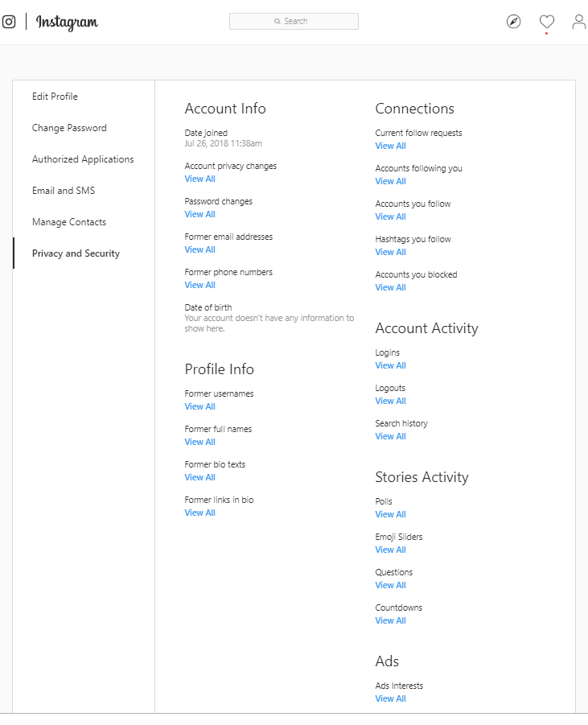
Task: Select Privacy and Security tab
Action: [76, 253]
